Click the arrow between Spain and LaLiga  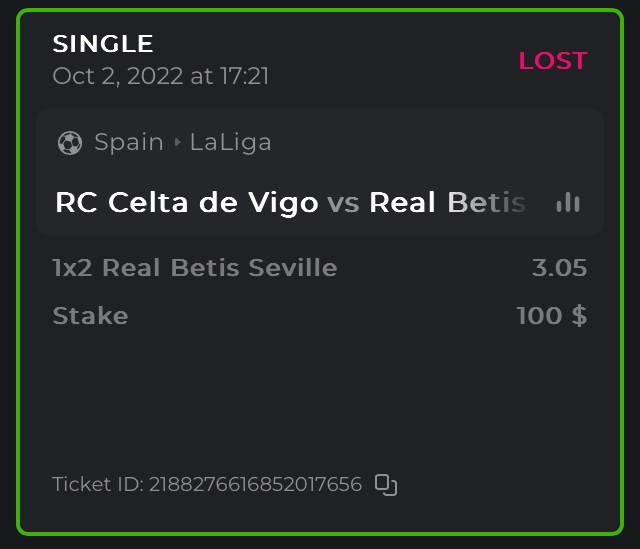pos(177,143)
